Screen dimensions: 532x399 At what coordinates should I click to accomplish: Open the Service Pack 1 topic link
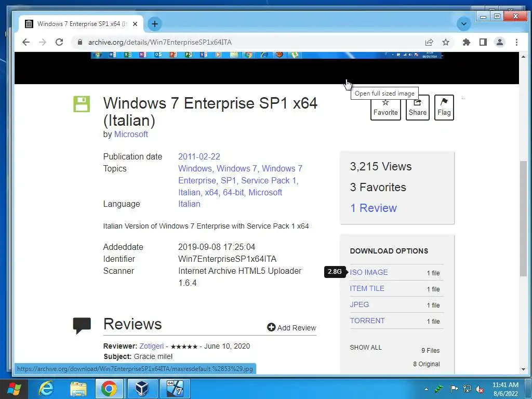(x=269, y=180)
